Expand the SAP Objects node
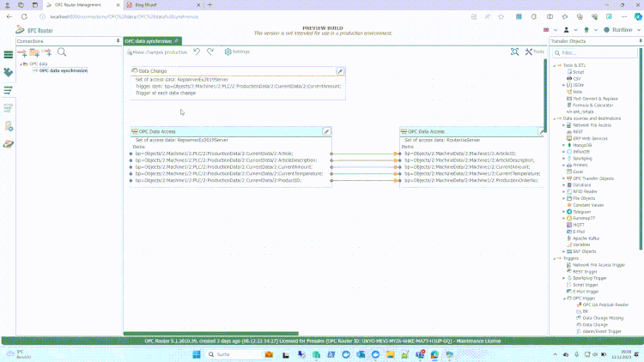 coord(563,251)
